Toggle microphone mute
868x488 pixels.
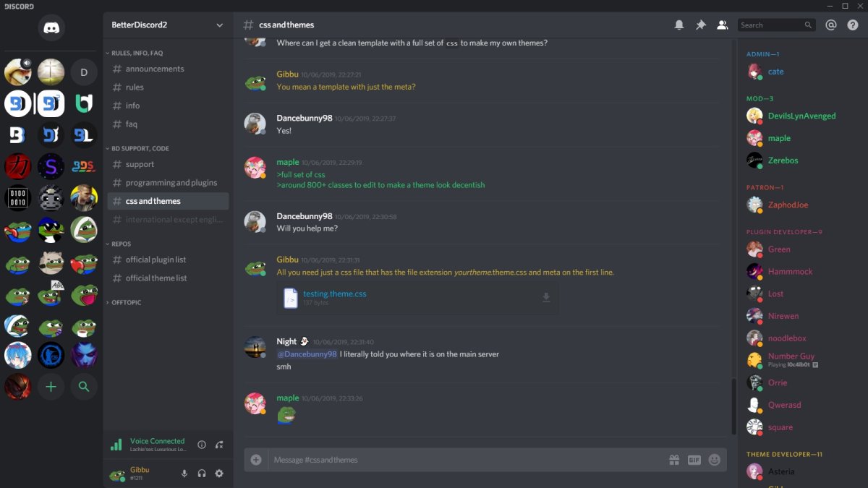(184, 474)
